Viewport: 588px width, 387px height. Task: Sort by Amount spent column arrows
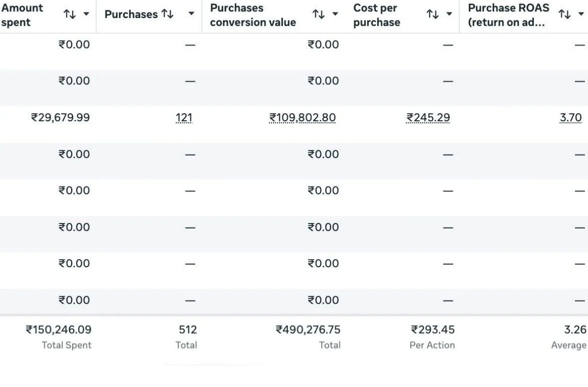pyautogui.click(x=70, y=14)
